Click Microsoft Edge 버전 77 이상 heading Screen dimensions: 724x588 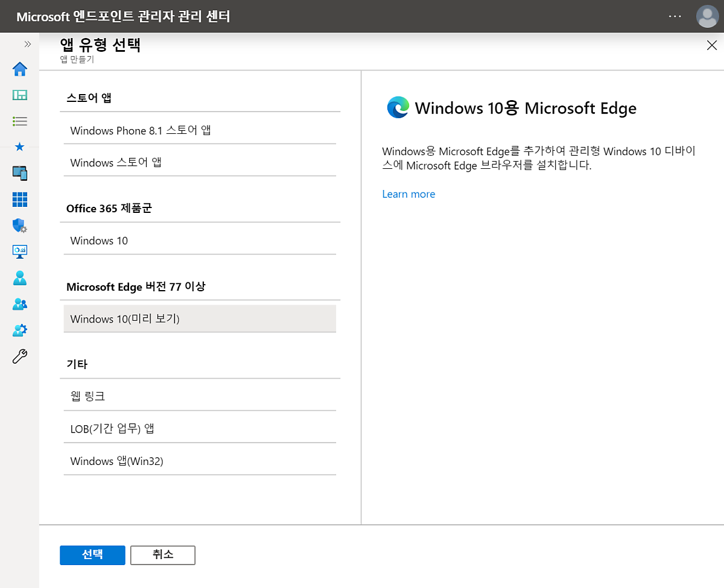click(x=136, y=286)
